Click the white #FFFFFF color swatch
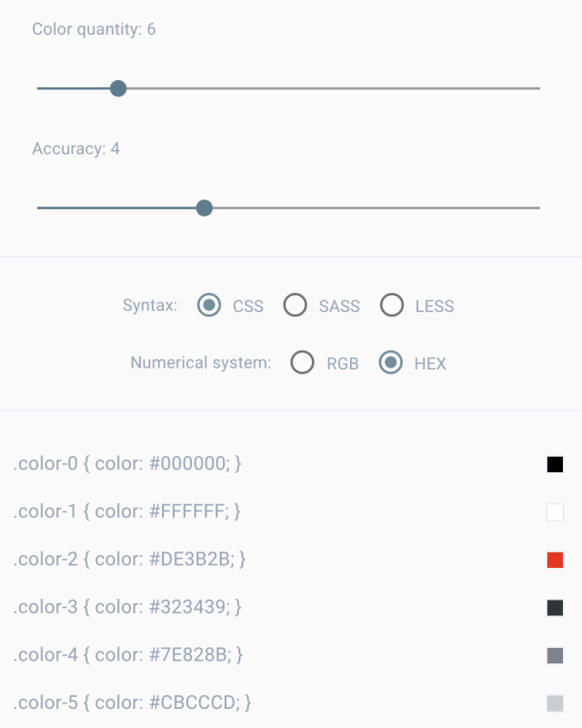582x728 pixels. tap(555, 511)
